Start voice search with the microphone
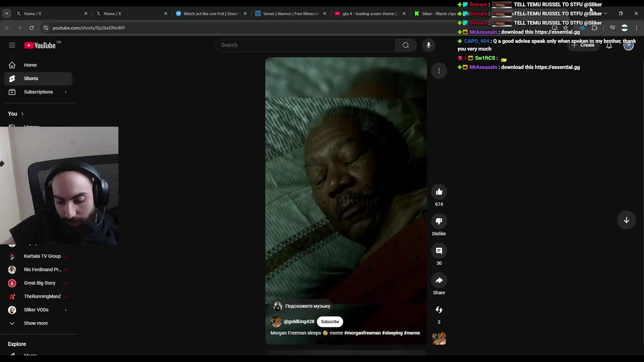This screenshot has height=362, width=644. [x=429, y=45]
